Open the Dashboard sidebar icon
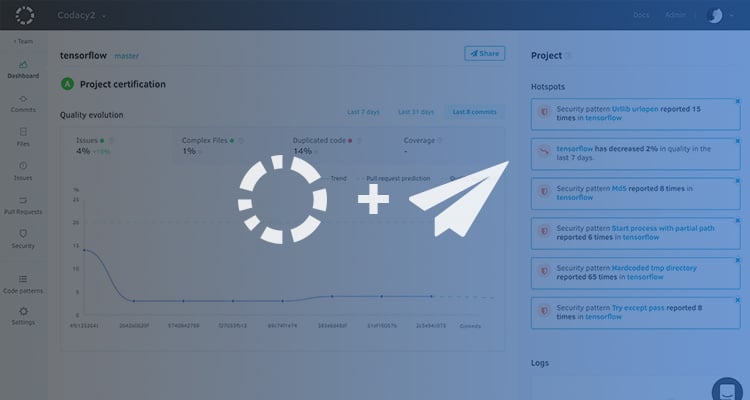The height and width of the screenshot is (400, 750). (23, 66)
